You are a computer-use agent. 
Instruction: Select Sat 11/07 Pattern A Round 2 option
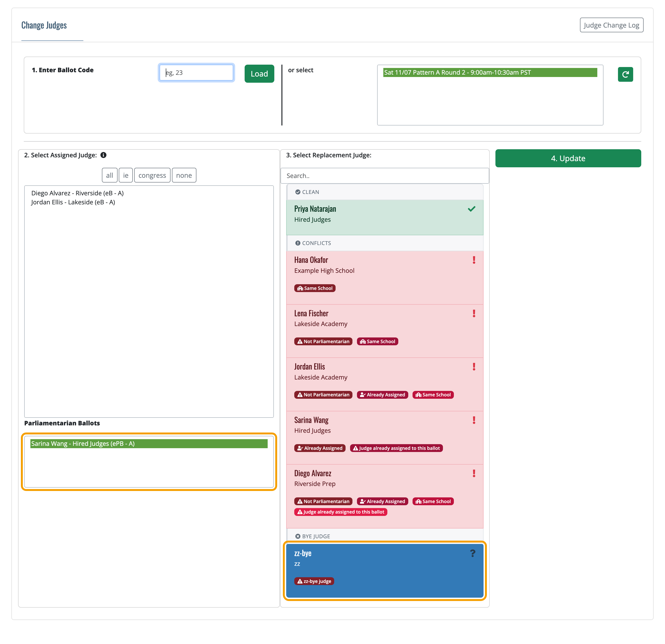(490, 72)
